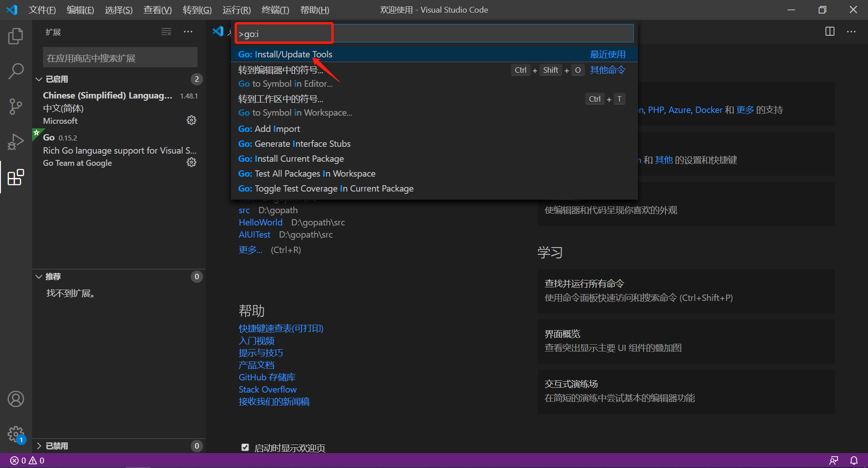
Task: Open 快捷键速查表(可打印) link
Action: pos(281,328)
